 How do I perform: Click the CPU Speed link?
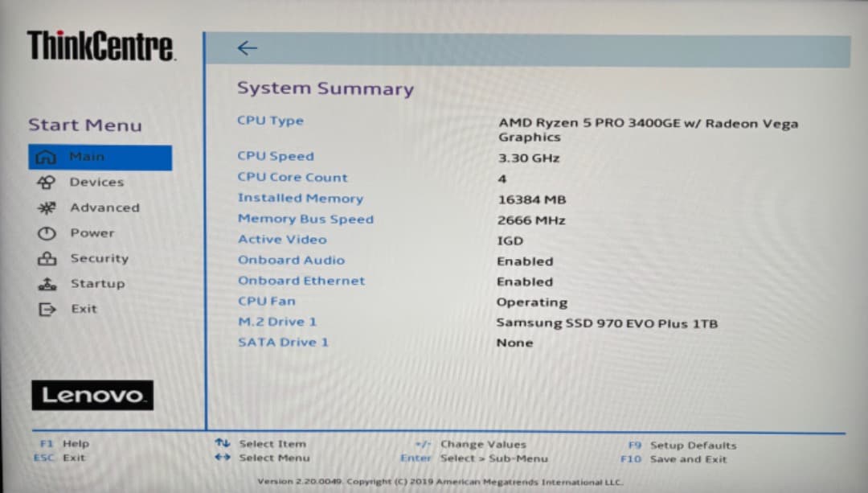click(276, 156)
